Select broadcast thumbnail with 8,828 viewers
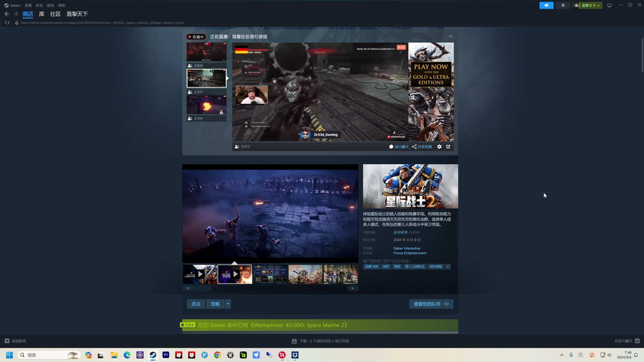This screenshot has height=362, width=644. click(207, 52)
